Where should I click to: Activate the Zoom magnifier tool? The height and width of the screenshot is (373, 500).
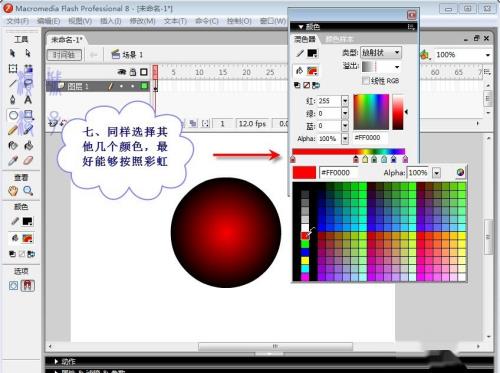(28, 191)
